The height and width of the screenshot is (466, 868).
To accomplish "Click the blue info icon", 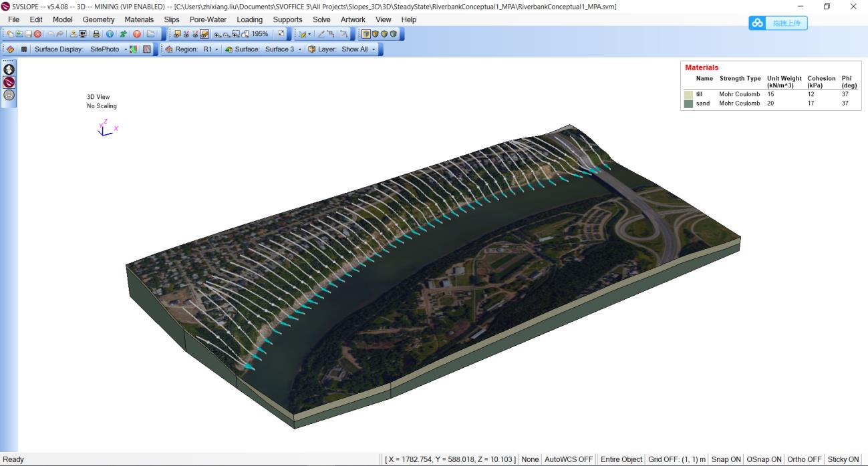I will pyautogui.click(x=110, y=34).
